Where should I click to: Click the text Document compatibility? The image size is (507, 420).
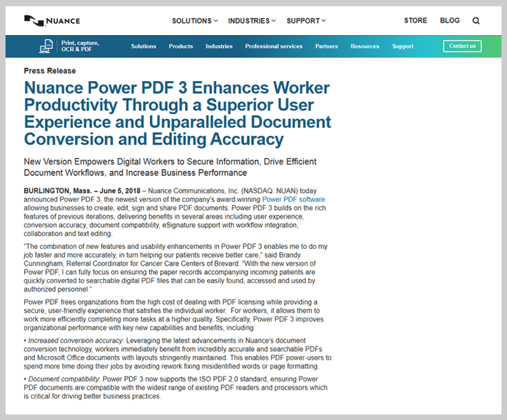point(63,379)
